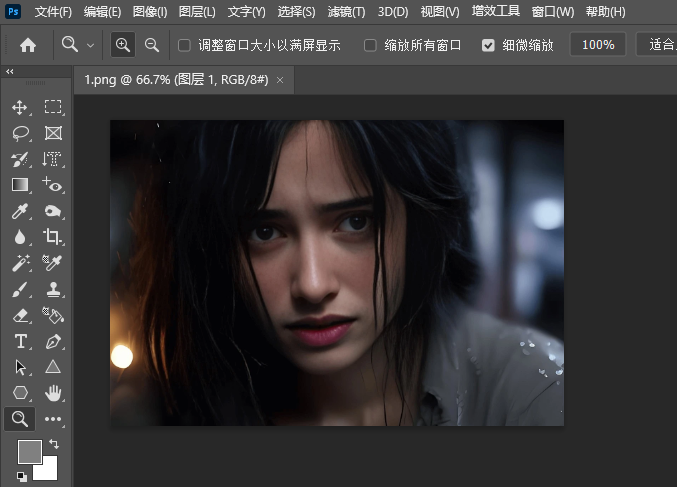
Task: Select the Eyedropper tool
Action: (20, 211)
